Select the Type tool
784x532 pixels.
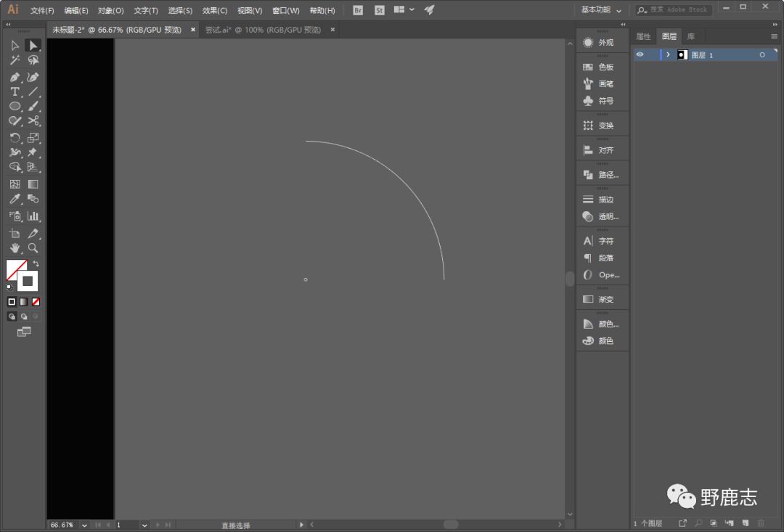15,92
